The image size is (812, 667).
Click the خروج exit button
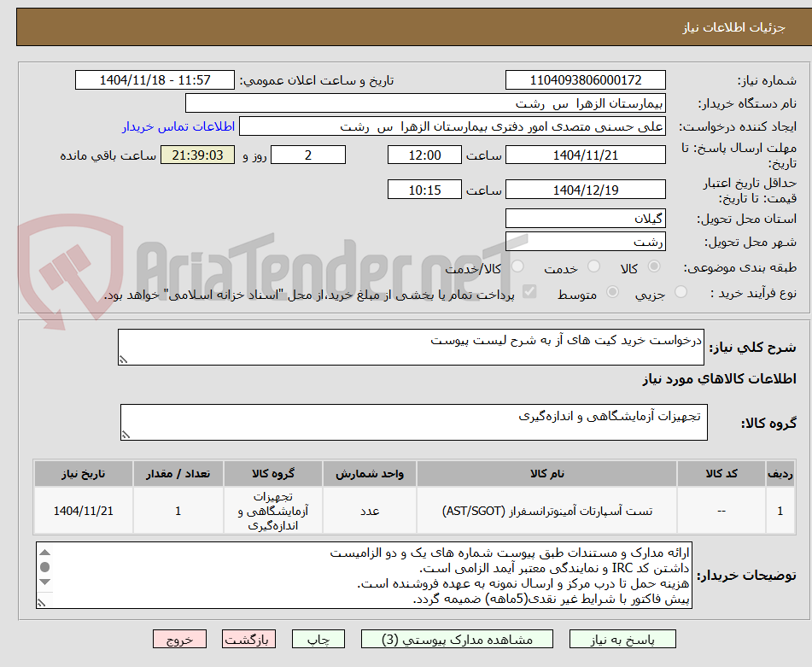[179, 639]
